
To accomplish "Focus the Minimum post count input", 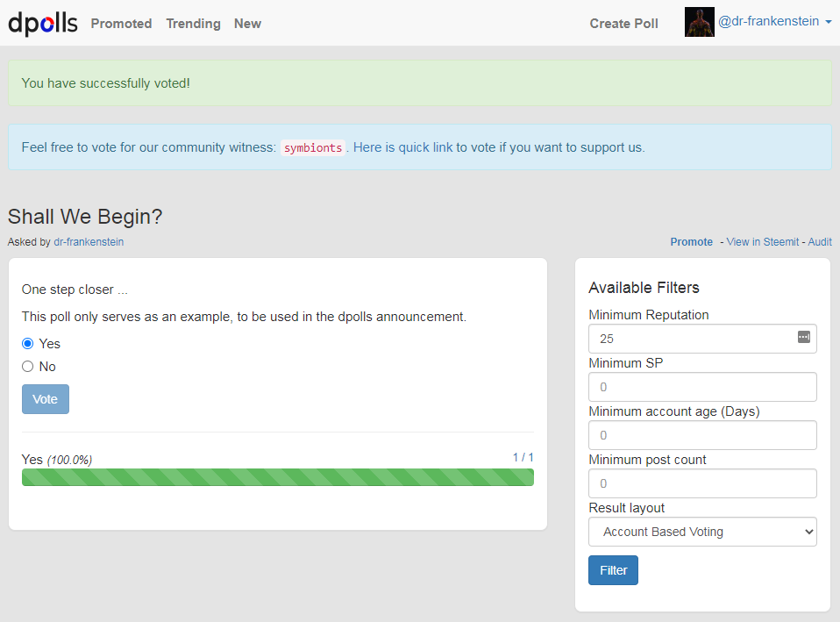I will point(702,483).
